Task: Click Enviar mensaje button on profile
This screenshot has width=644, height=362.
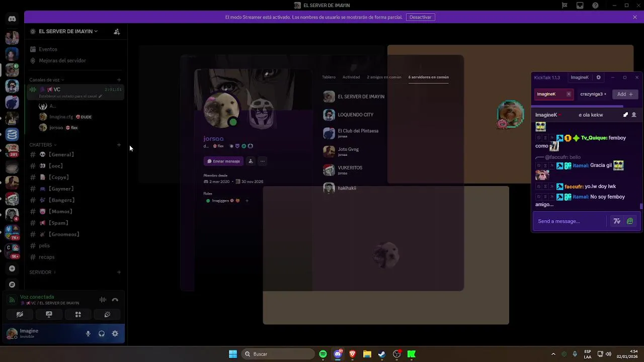Action: tap(223, 161)
